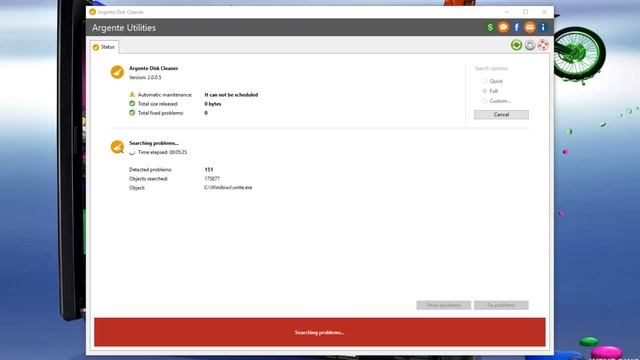Click the Automatic maintenance label

tap(165, 95)
